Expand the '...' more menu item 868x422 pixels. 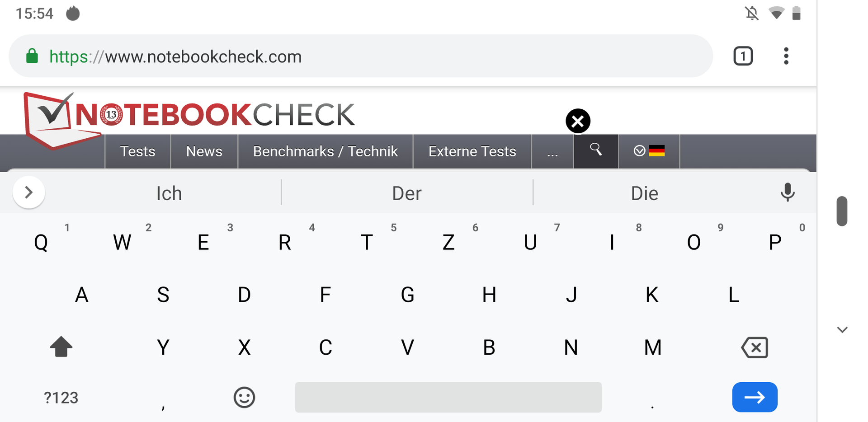[x=552, y=151]
